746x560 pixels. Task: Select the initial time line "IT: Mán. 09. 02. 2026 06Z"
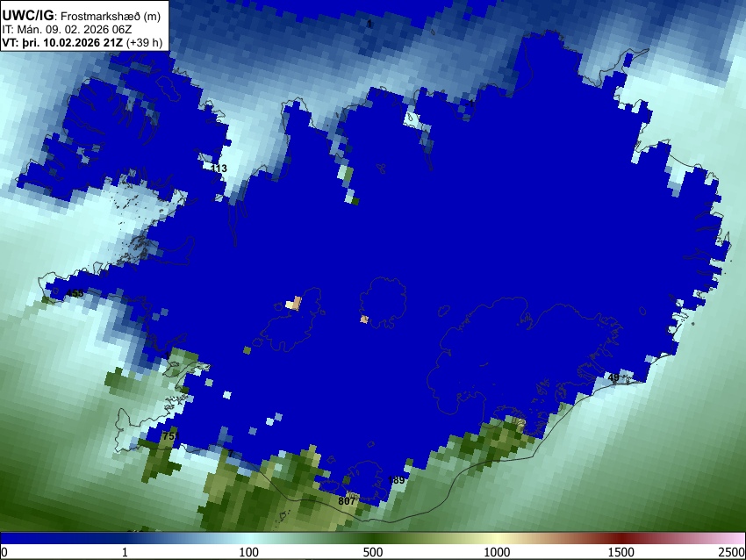pos(67,30)
